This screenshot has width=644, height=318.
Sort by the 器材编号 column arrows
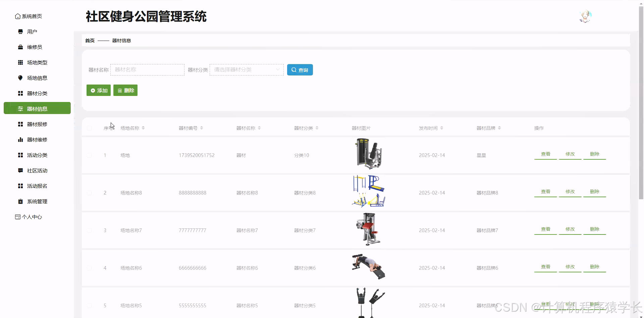tap(202, 128)
